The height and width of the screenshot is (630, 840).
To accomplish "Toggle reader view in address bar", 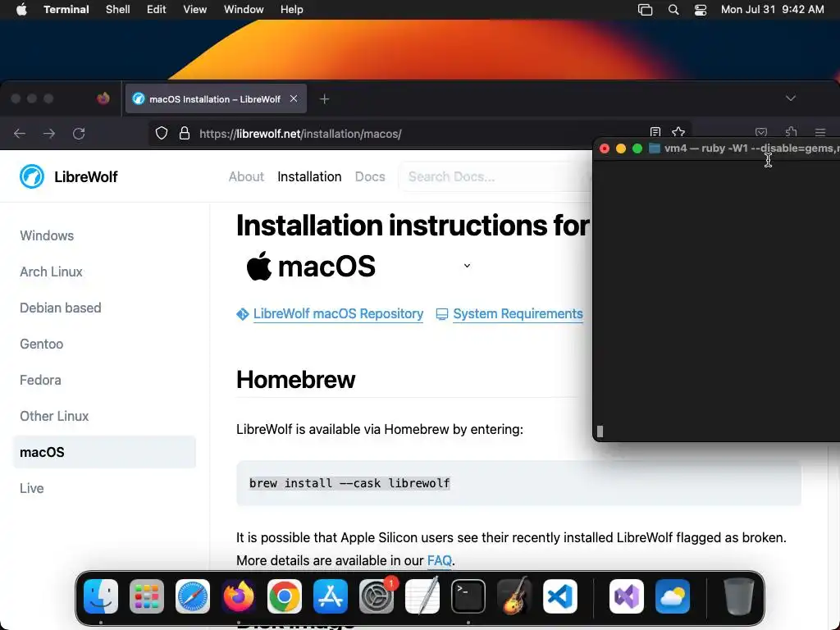I will pos(655,132).
